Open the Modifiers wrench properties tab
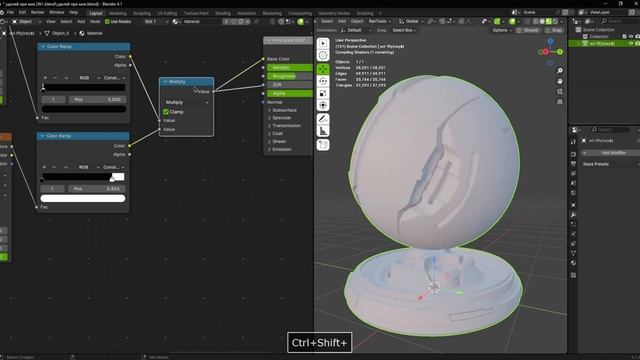This screenshot has height=360, width=640. (x=573, y=215)
